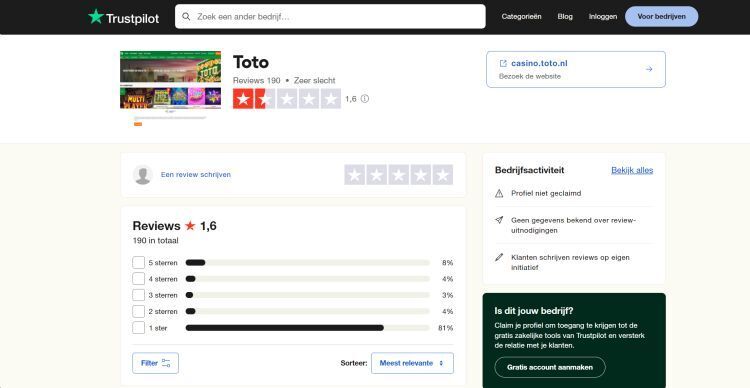This screenshot has height=388, width=750.
Task: Click the 2 sterren progress bar
Action: [x=308, y=311]
